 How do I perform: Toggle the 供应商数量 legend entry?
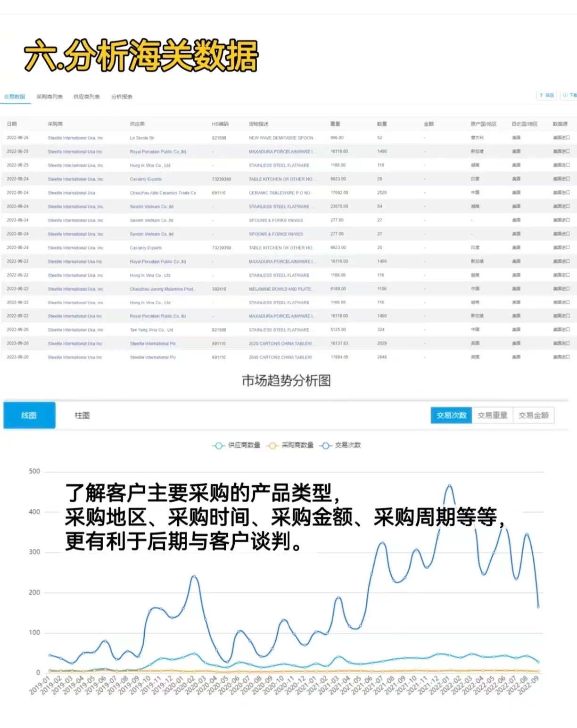pyautogui.click(x=236, y=445)
